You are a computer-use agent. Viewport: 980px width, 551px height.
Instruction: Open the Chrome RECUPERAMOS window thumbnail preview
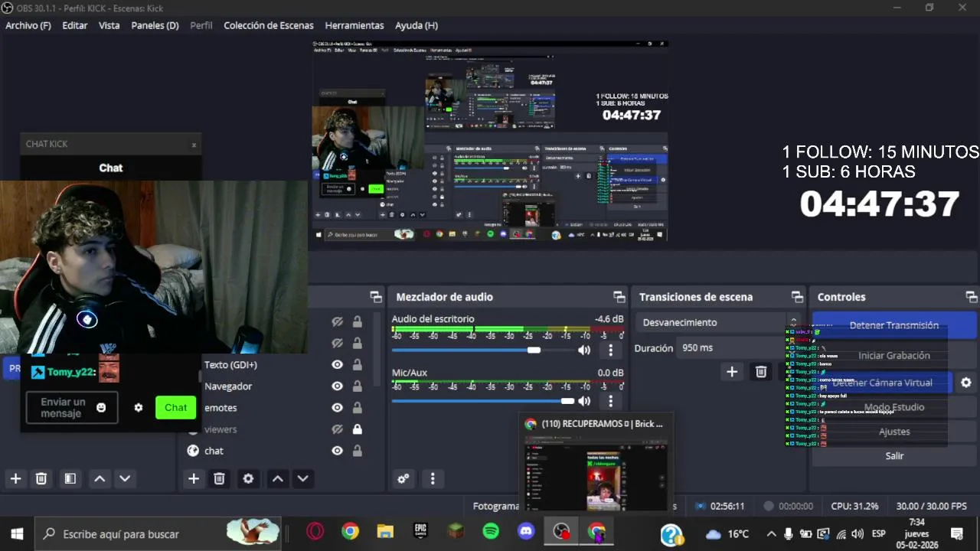coord(595,464)
